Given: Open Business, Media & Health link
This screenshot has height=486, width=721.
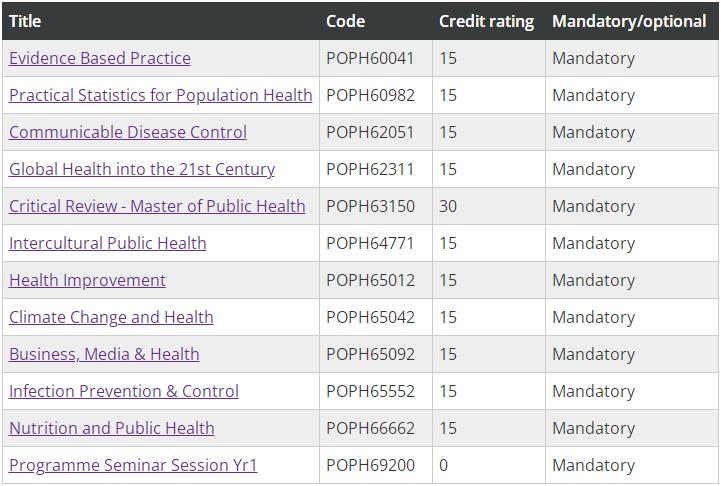Looking at the screenshot, I should pyautogui.click(x=104, y=354).
